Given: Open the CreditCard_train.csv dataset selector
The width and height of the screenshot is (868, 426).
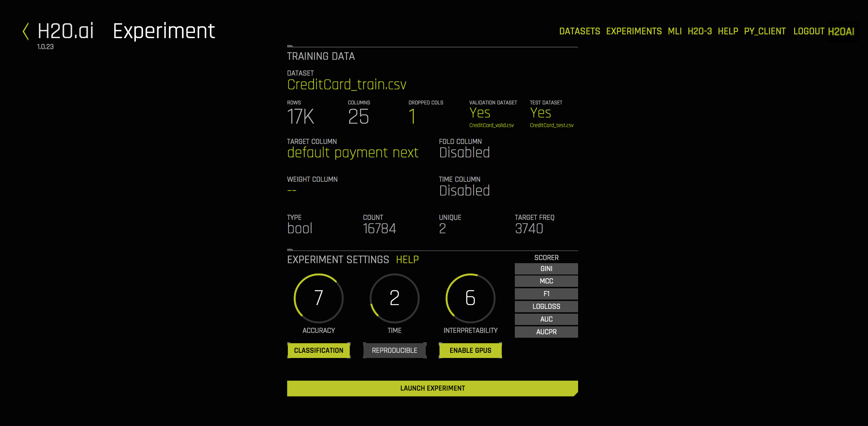Looking at the screenshot, I should tap(347, 85).
